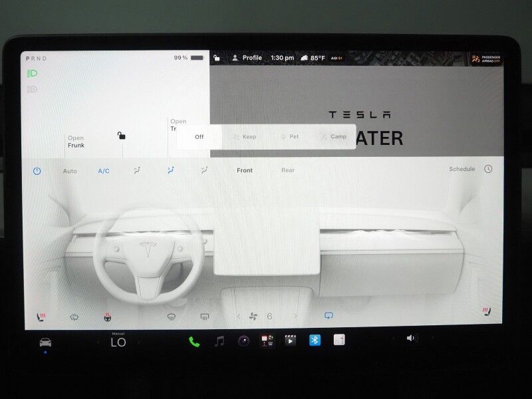Enable Auto climate mode

tap(70, 172)
